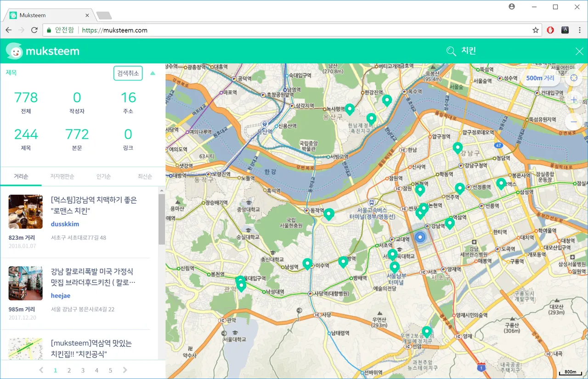Click the 772 본문 count

click(x=77, y=139)
